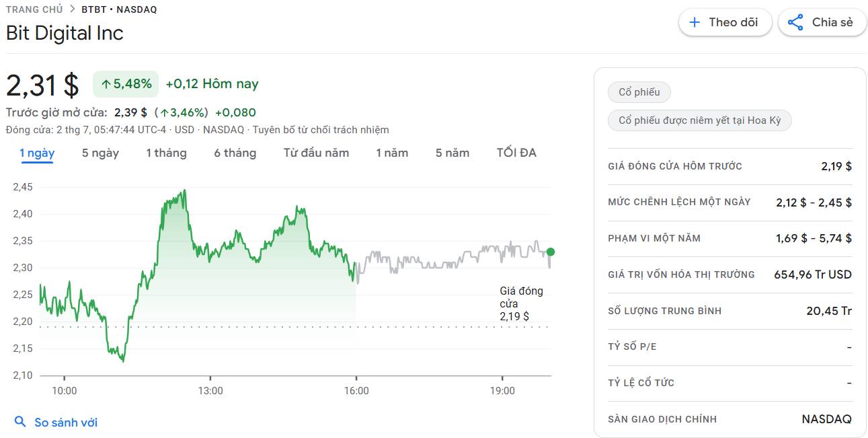Select the TỐI ĐA range tab
Viewport: 868px width, 438px height.
coord(516,153)
